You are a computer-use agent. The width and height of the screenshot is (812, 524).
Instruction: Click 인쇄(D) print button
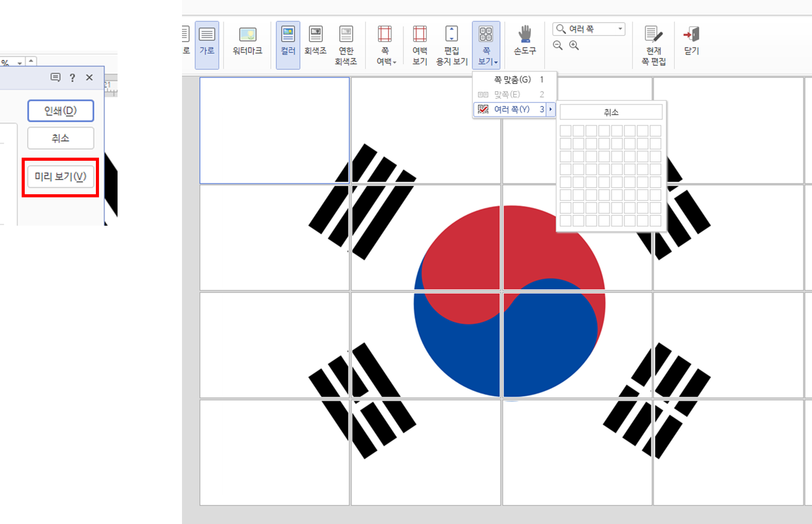pyautogui.click(x=60, y=111)
